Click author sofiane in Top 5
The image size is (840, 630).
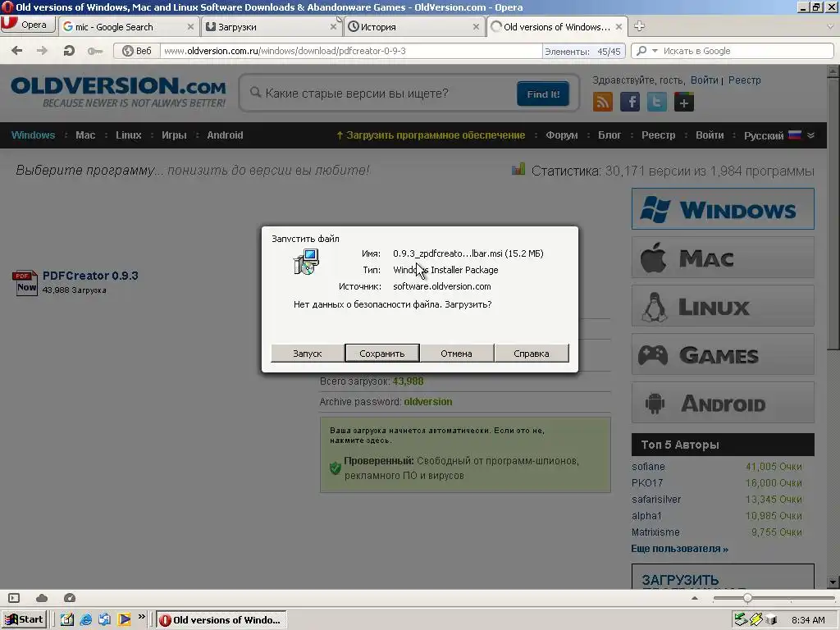[648, 467]
